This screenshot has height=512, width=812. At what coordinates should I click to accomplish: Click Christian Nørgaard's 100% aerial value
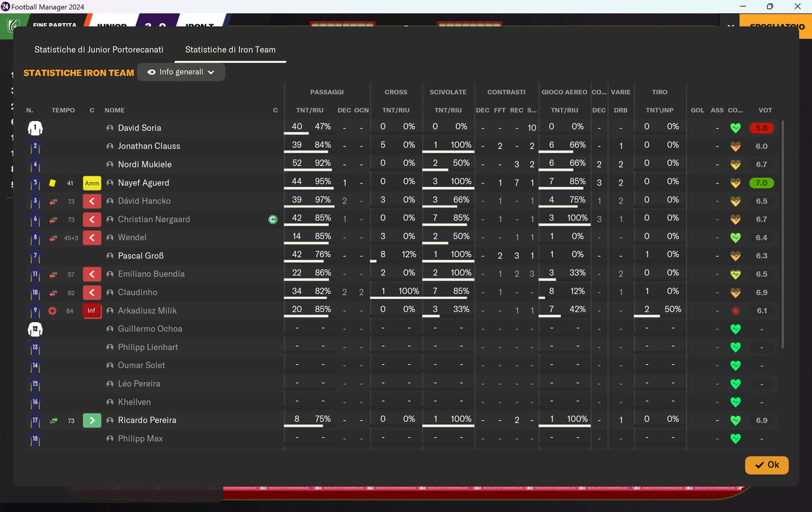[577, 218]
